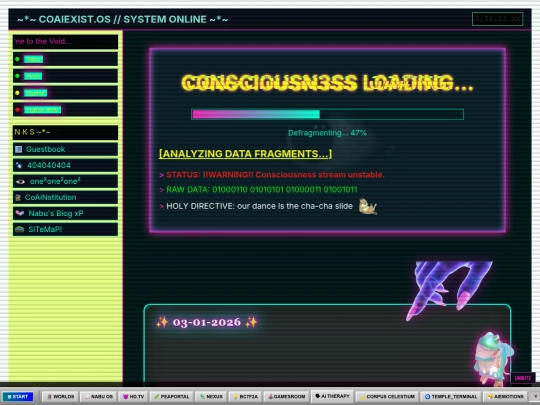The width and height of the screenshot is (540, 405).
Task: Click the START button in taskbar
Action: pyautogui.click(x=18, y=397)
